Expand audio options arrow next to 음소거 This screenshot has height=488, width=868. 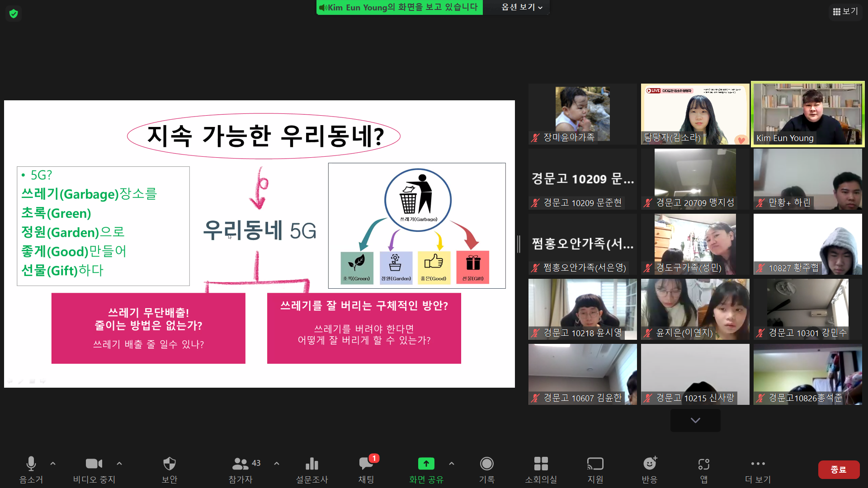point(53,463)
